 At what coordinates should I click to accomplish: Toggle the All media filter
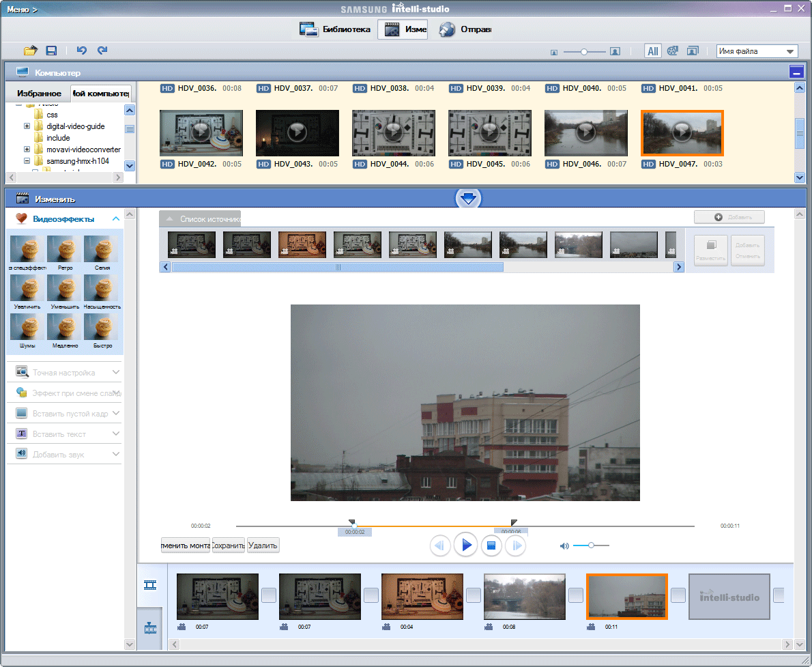(653, 51)
